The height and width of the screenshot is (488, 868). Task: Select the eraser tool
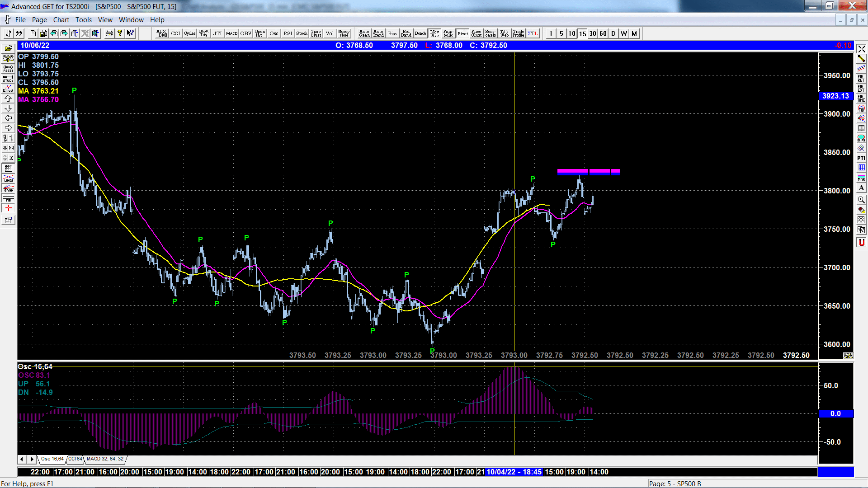click(x=861, y=210)
